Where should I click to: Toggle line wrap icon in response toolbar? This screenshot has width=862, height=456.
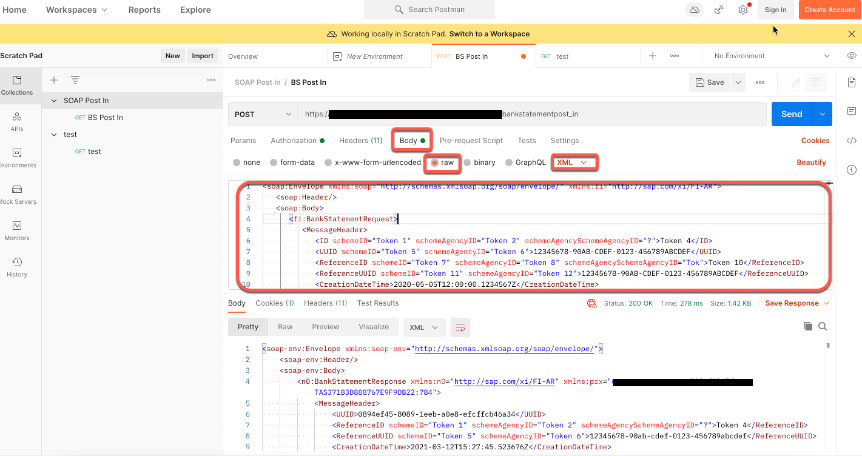coord(460,326)
